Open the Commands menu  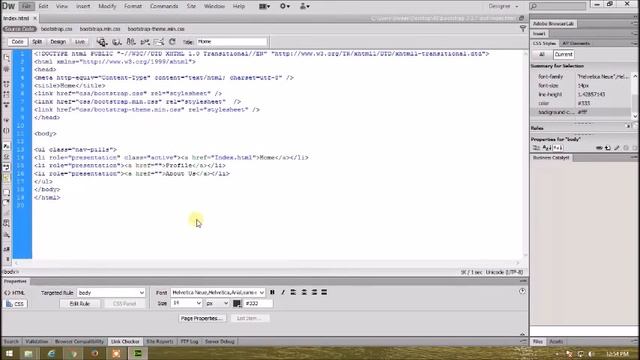164,6
